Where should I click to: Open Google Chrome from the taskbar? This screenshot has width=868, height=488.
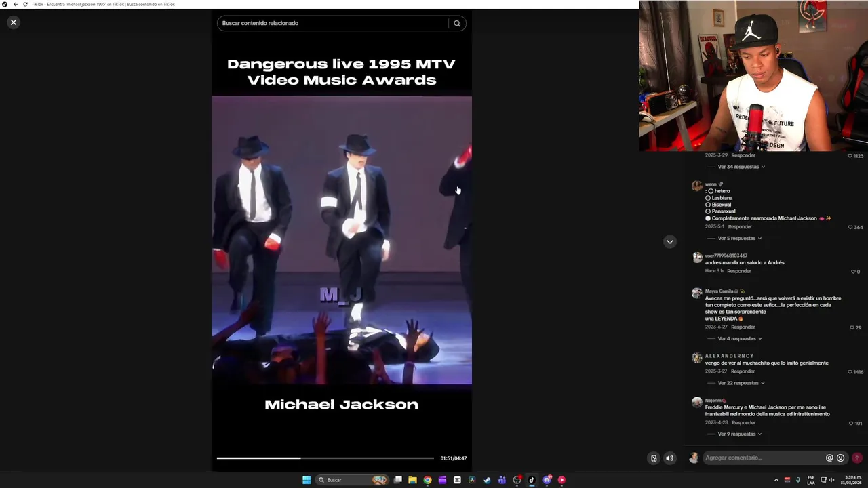427,480
